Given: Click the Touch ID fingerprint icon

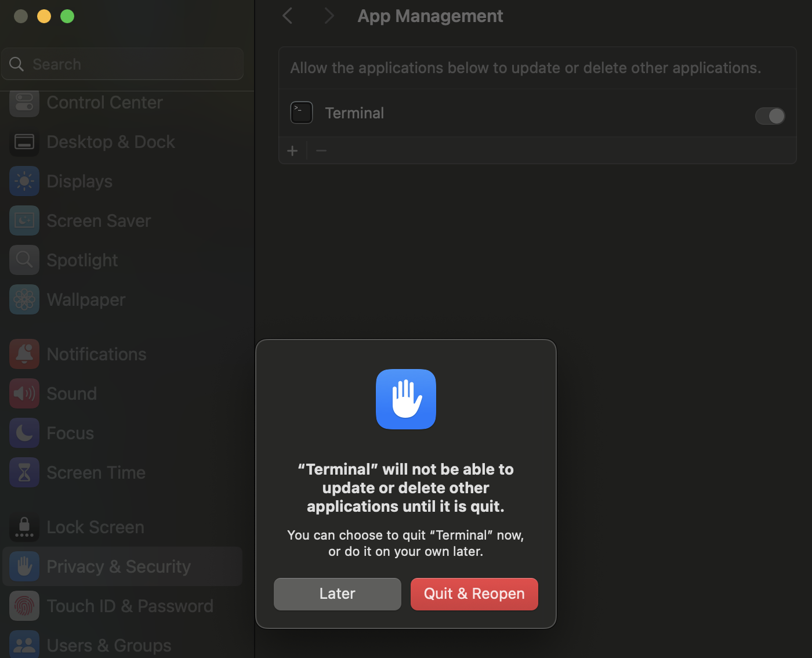Looking at the screenshot, I should pyautogui.click(x=24, y=606).
